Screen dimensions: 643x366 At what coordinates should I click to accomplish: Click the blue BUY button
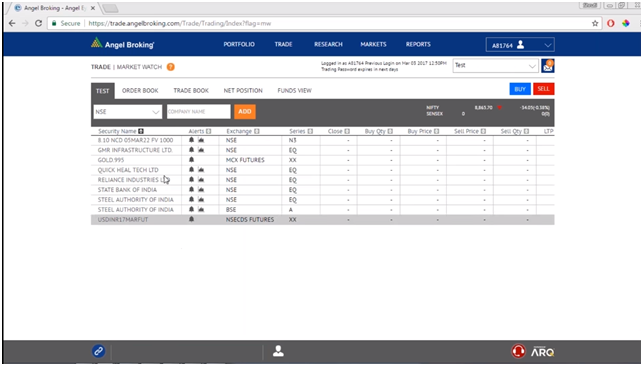[x=520, y=89]
